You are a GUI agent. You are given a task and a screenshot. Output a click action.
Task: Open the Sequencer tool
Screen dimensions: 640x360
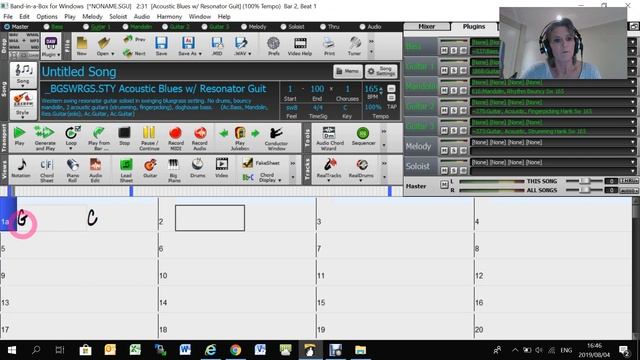363,136
